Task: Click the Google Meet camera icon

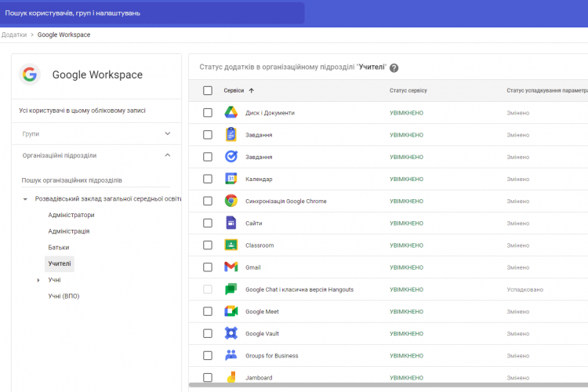Action: pyautogui.click(x=231, y=311)
